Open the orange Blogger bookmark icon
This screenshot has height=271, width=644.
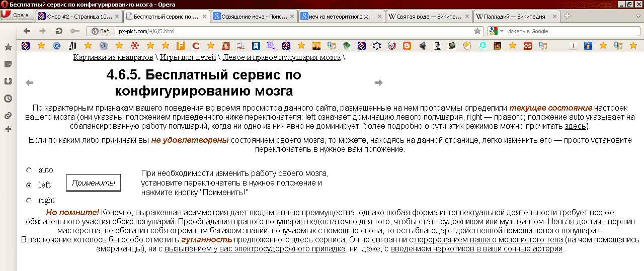[x=407, y=46]
